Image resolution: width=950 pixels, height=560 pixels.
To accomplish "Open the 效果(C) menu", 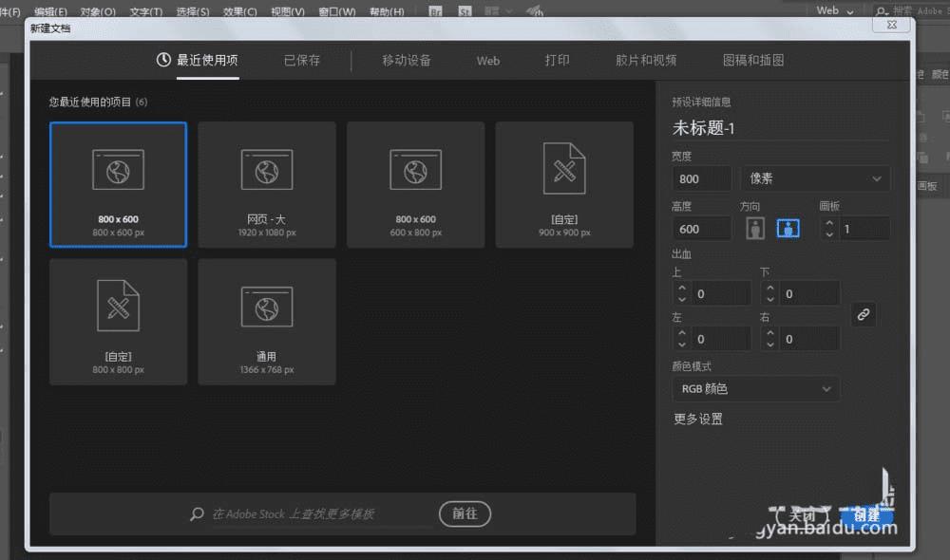I will click(240, 11).
